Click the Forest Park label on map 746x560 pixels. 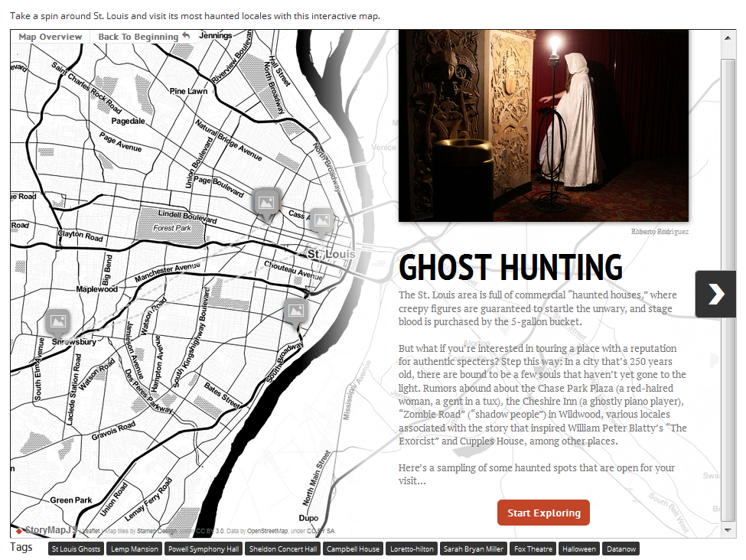[171, 228]
